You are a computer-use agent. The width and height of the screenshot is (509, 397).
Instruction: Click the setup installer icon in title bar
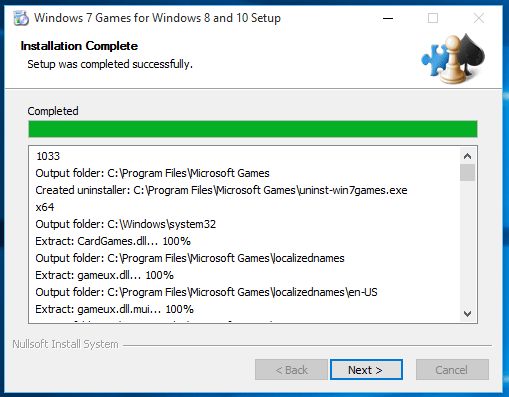[21, 18]
